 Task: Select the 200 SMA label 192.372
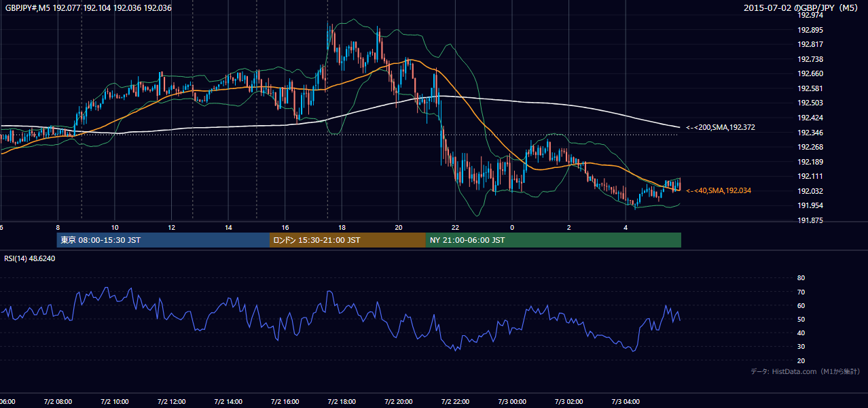tap(721, 127)
